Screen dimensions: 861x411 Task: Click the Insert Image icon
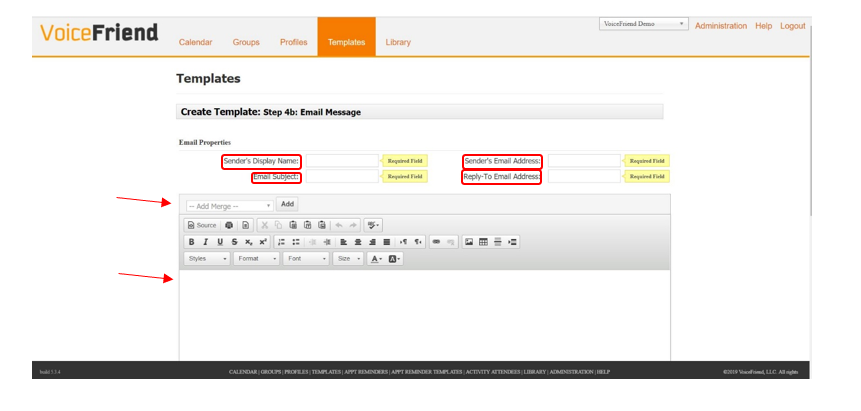click(469, 242)
